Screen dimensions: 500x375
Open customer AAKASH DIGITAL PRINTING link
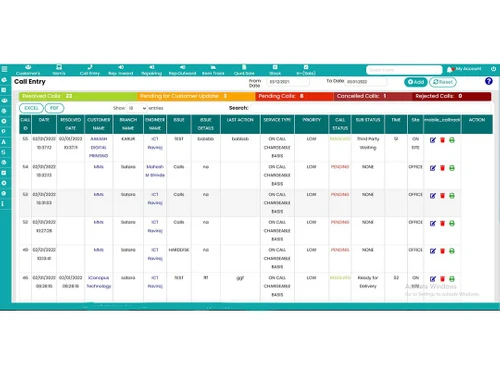99,147
